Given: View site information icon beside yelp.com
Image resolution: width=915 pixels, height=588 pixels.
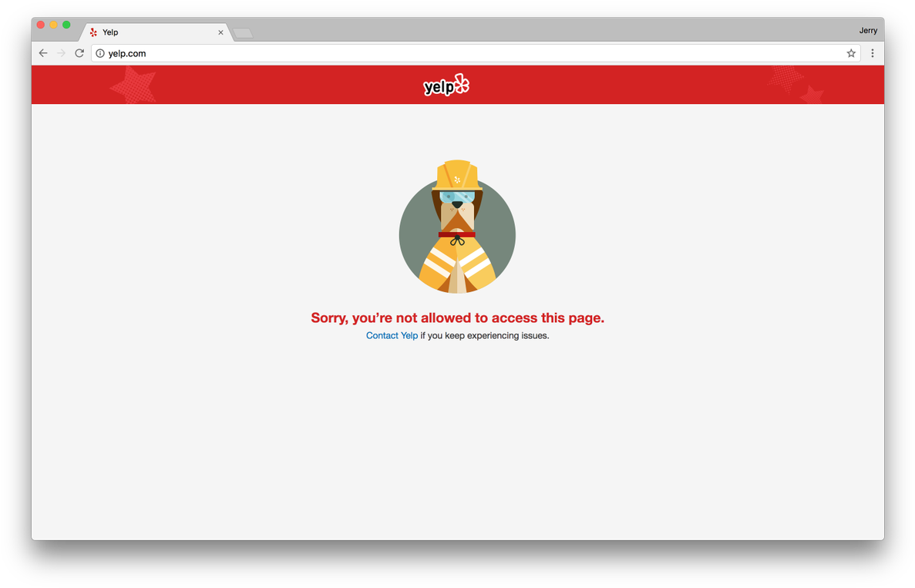Looking at the screenshot, I should 99,53.
